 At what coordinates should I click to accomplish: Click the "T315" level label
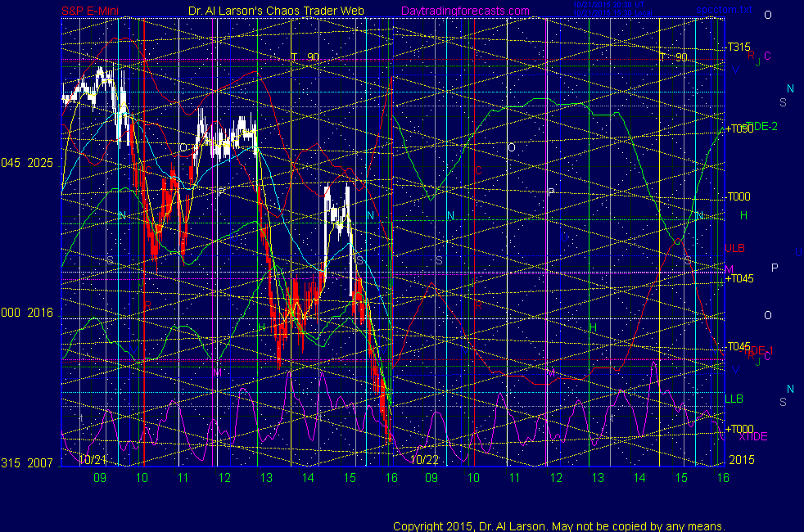point(739,47)
